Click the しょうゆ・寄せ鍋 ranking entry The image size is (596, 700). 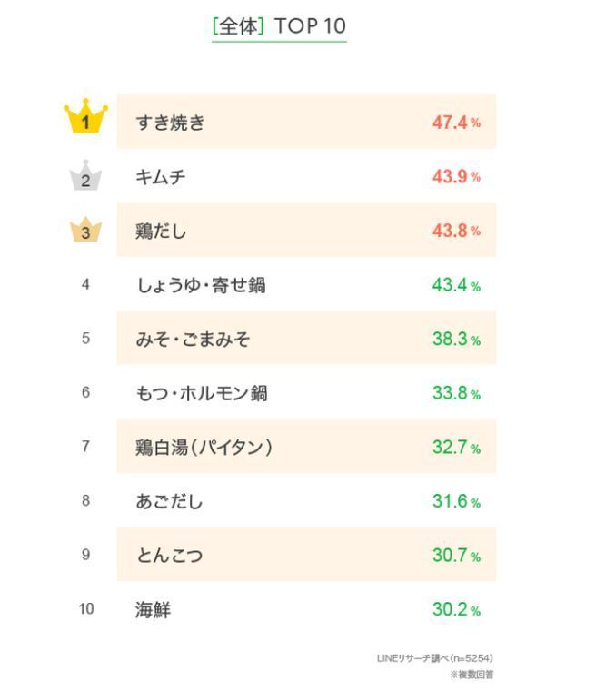201,285
